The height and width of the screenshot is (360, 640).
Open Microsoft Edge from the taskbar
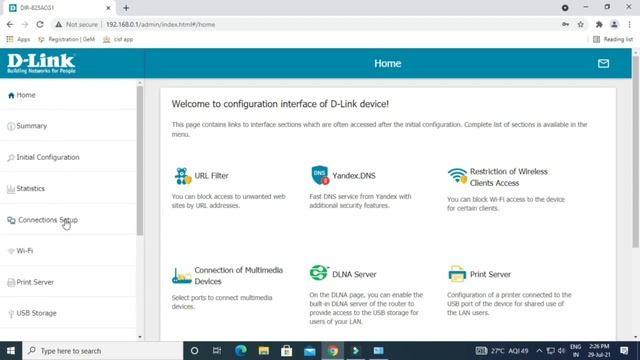(x=240, y=351)
